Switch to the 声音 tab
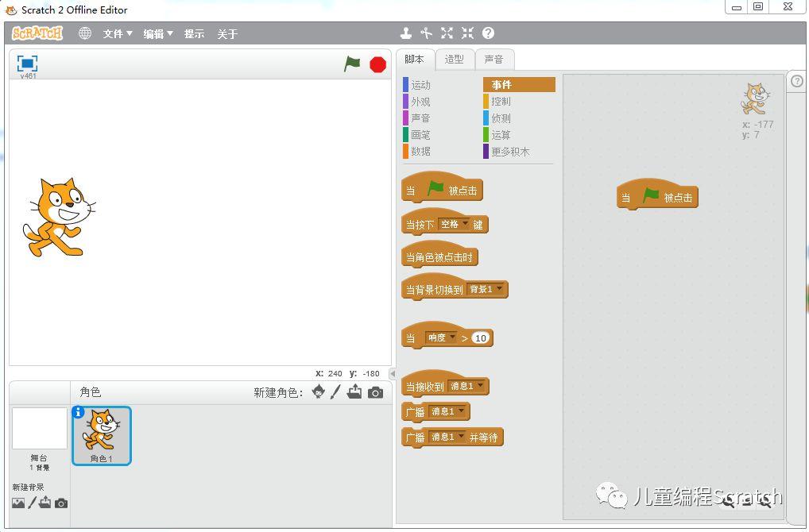The width and height of the screenshot is (809, 532). click(494, 60)
